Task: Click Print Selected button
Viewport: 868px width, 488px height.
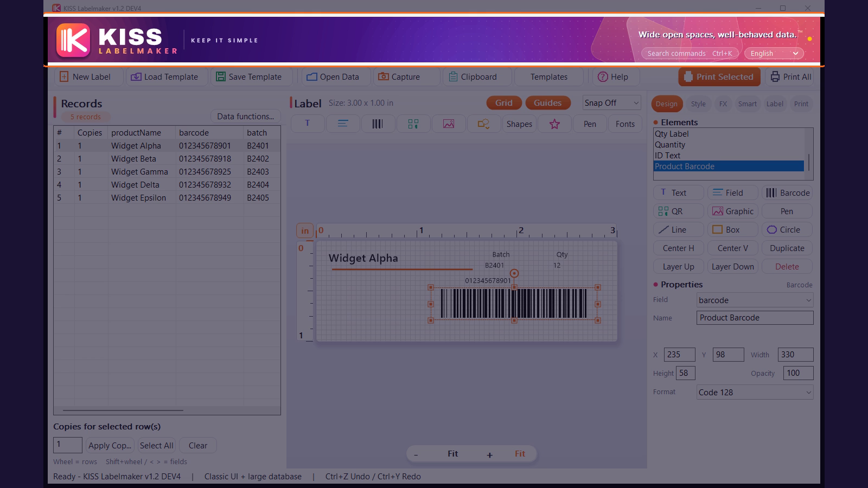Action: [719, 77]
